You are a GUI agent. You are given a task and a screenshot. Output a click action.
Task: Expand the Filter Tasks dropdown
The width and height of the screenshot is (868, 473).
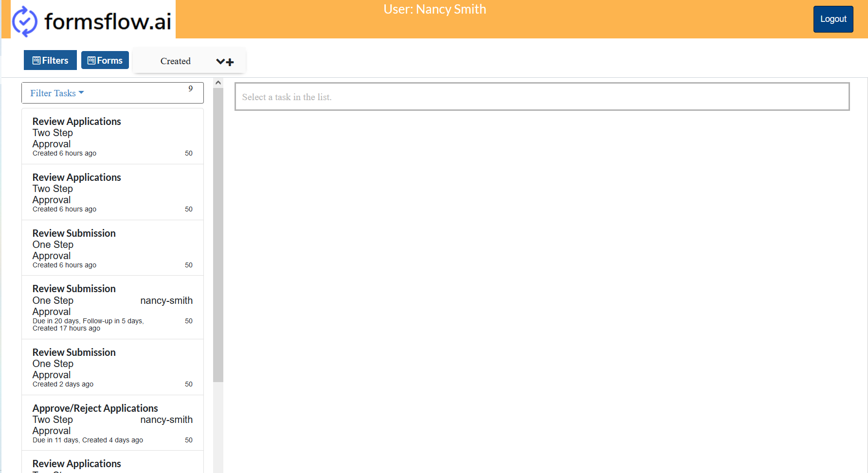coord(57,93)
